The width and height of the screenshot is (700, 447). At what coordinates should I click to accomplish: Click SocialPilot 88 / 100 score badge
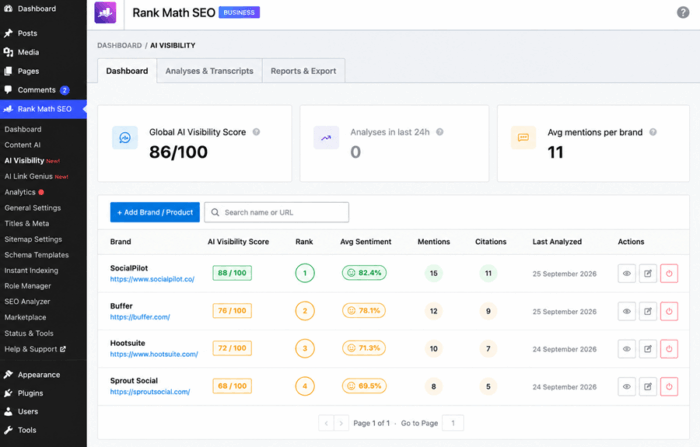[x=232, y=273]
